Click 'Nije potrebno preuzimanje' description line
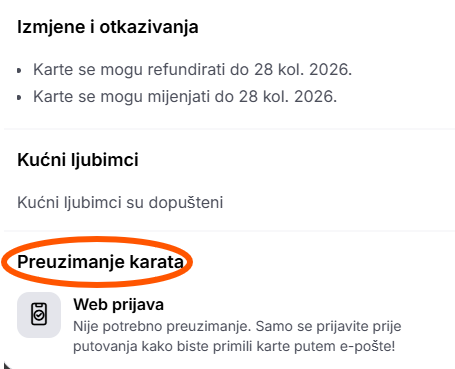The image size is (455, 369). click(x=237, y=326)
